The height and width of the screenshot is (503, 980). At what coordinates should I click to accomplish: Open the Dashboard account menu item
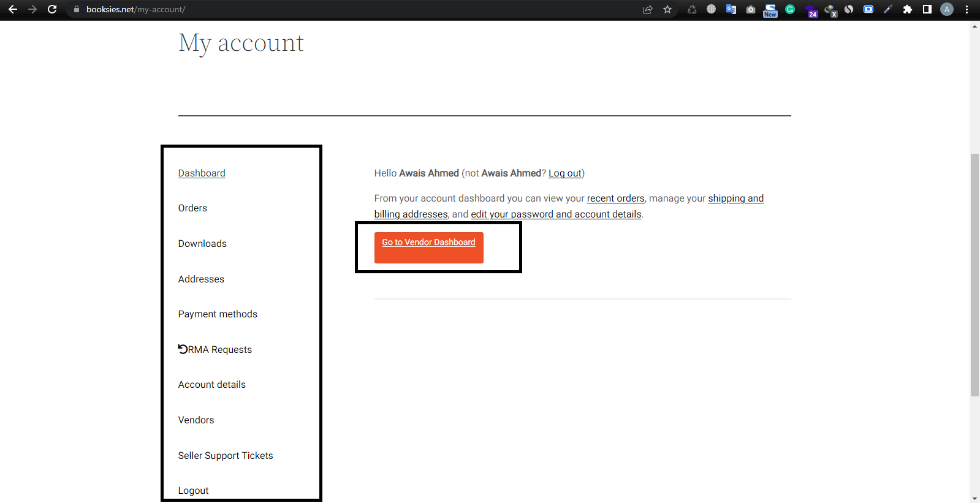coord(202,173)
